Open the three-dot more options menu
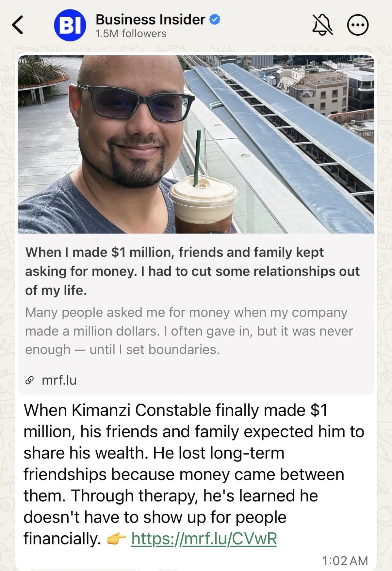 358,25
